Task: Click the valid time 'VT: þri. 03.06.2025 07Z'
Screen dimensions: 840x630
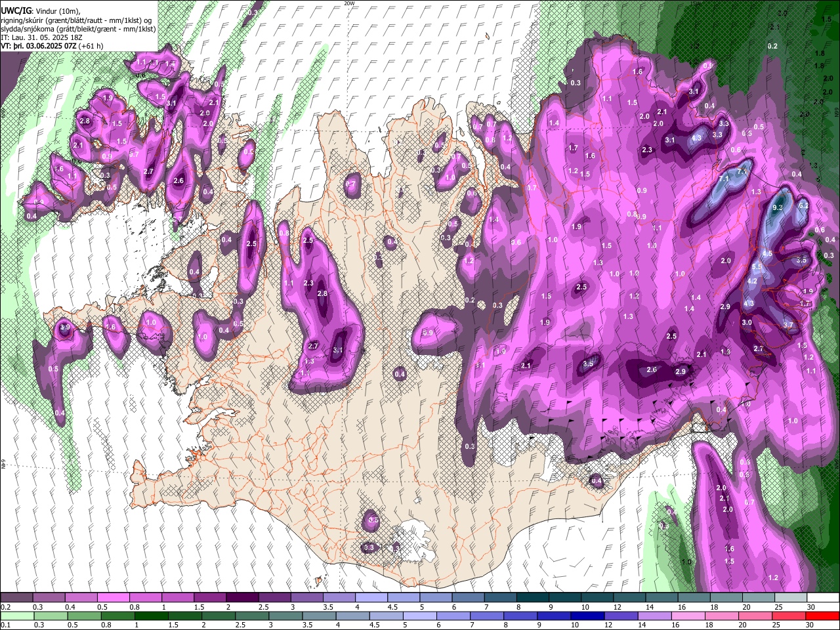Action: tap(39, 46)
